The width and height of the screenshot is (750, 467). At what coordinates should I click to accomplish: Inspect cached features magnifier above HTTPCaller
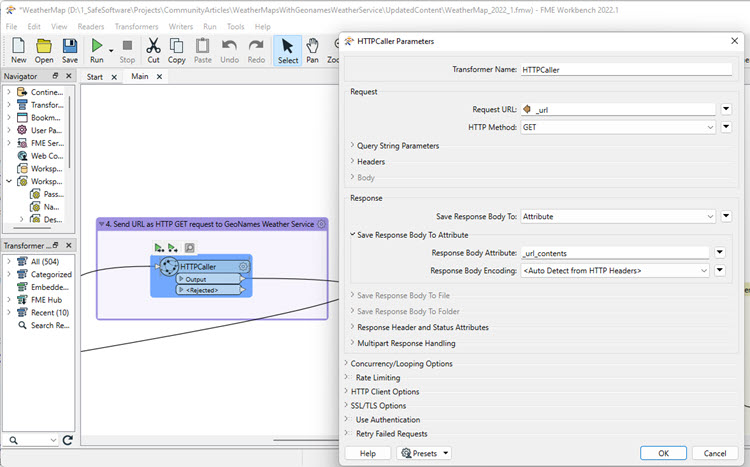pos(189,247)
